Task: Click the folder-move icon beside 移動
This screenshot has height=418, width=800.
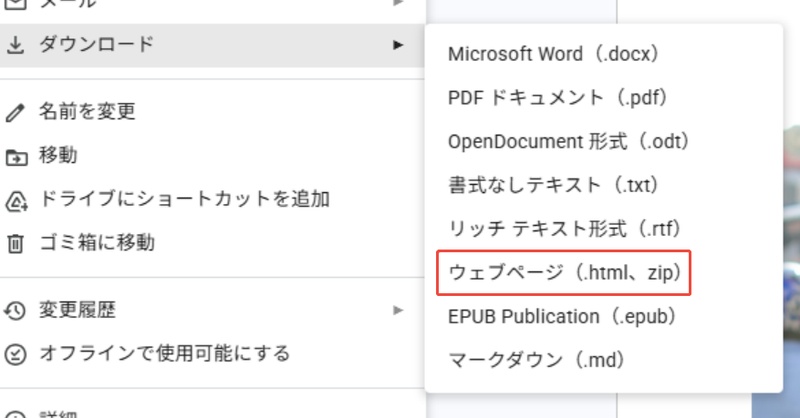Action: 16,157
